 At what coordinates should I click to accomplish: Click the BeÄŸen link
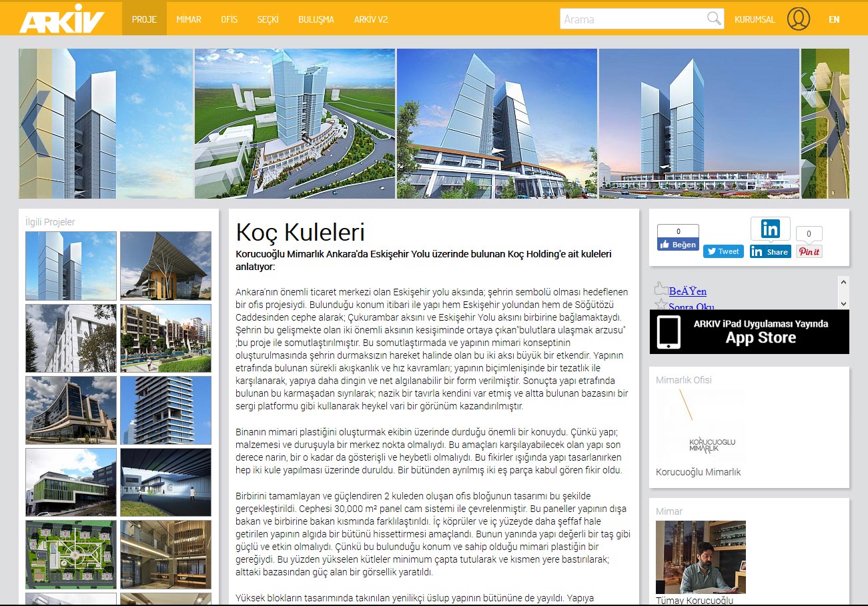click(688, 291)
